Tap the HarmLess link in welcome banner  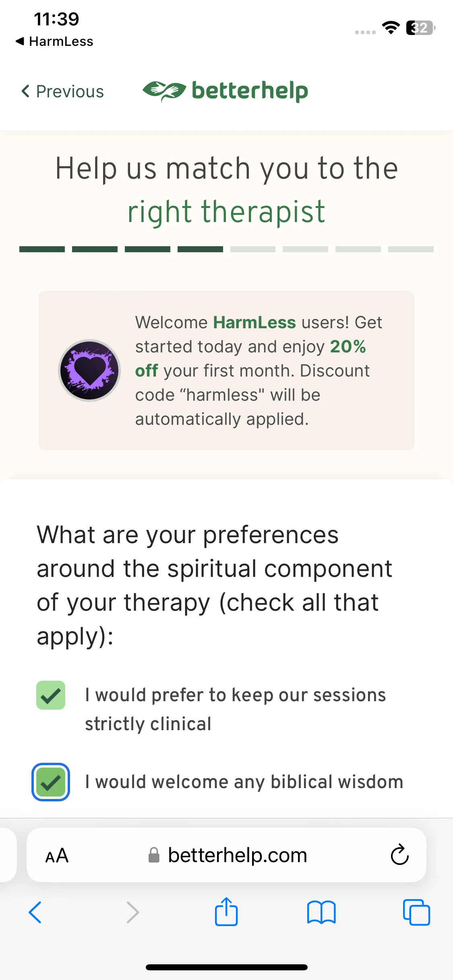254,322
